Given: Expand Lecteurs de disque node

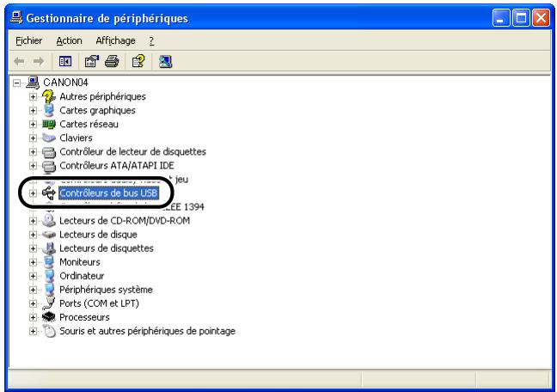Looking at the screenshot, I should click(x=33, y=235).
